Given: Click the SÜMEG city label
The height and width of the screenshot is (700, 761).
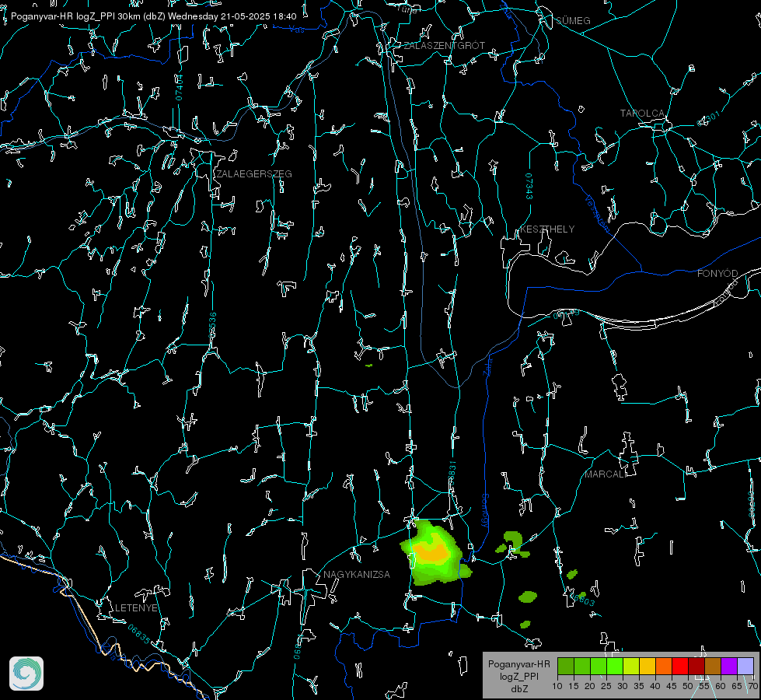Looking at the screenshot, I should 573,20.
